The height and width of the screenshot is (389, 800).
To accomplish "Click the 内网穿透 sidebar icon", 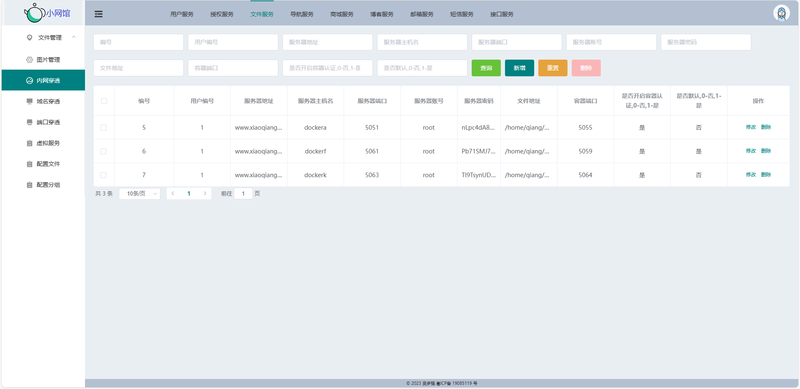I will click(x=29, y=81).
